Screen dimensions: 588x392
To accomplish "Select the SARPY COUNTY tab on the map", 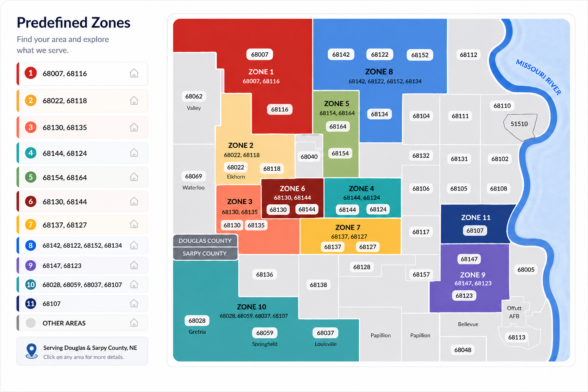I will coord(205,253).
